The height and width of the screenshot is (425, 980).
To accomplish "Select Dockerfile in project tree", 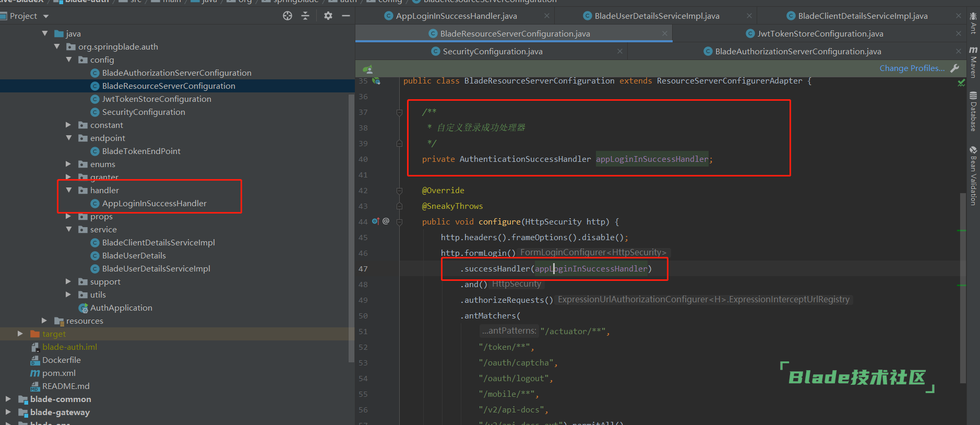I will [61, 360].
